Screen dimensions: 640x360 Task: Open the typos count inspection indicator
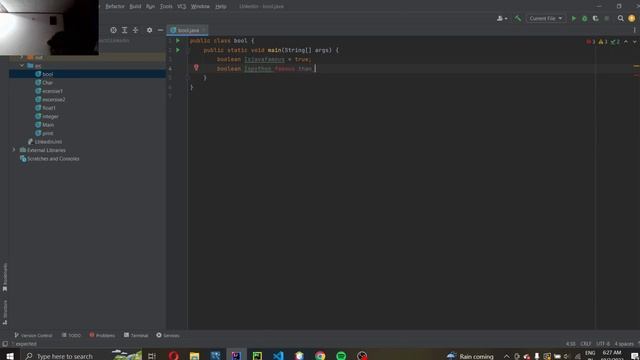click(x=615, y=42)
